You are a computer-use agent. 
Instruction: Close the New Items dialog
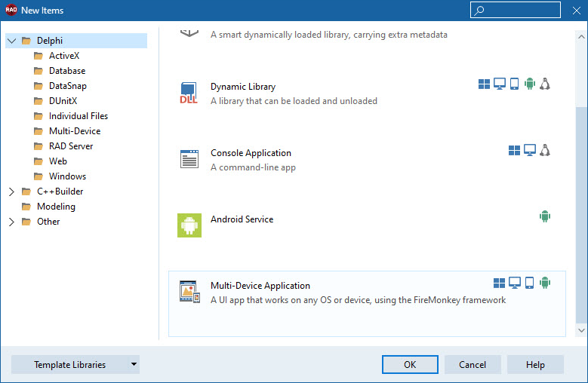(x=577, y=11)
